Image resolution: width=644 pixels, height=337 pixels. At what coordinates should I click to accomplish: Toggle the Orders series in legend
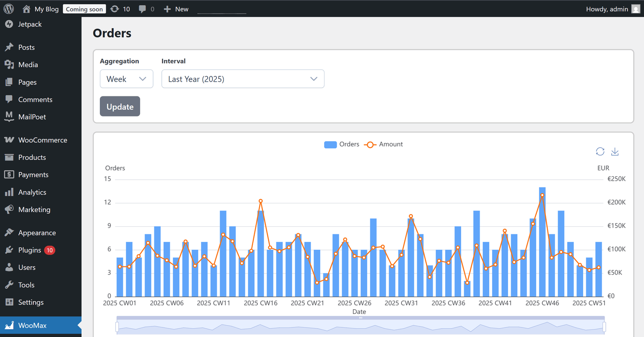pos(342,144)
